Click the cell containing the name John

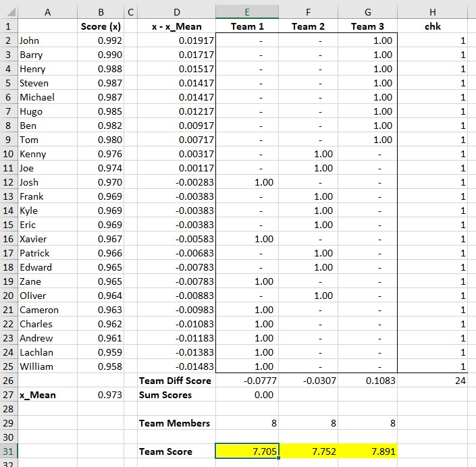click(x=46, y=40)
